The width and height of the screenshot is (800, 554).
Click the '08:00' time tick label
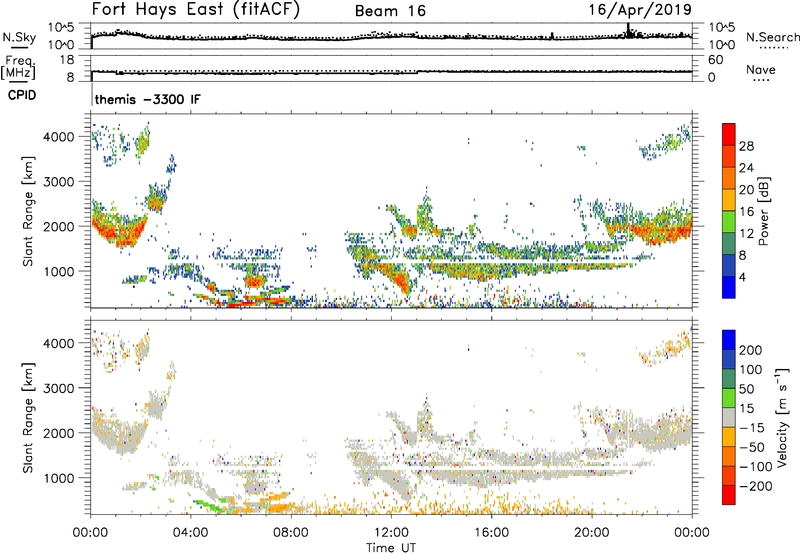tap(291, 533)
